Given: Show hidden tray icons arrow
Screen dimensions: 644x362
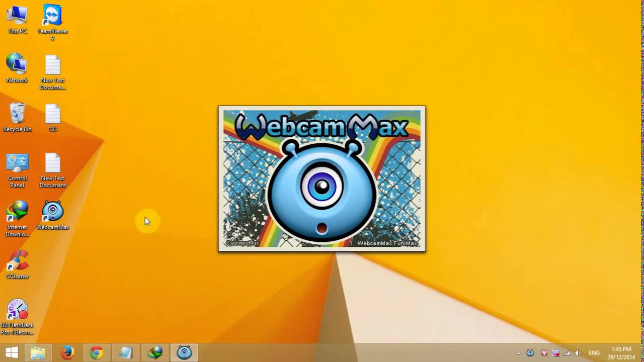Looking at the screenshot, I should (518, 353).
